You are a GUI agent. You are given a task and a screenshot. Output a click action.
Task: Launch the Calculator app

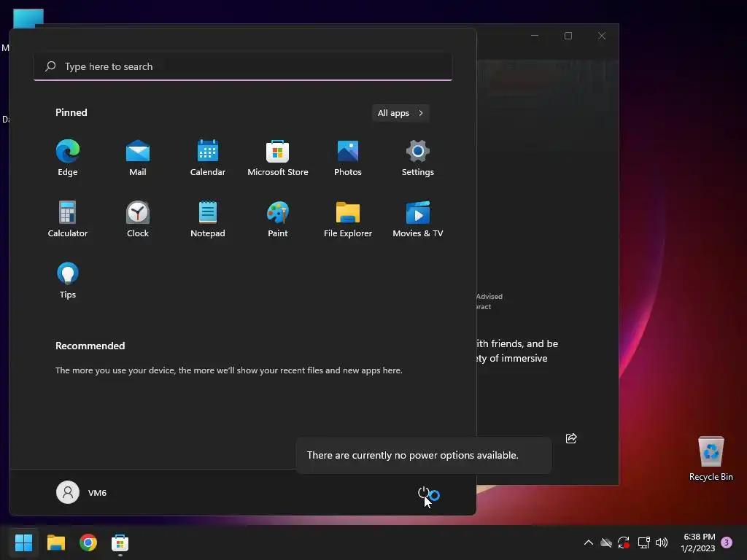point(68,219)
